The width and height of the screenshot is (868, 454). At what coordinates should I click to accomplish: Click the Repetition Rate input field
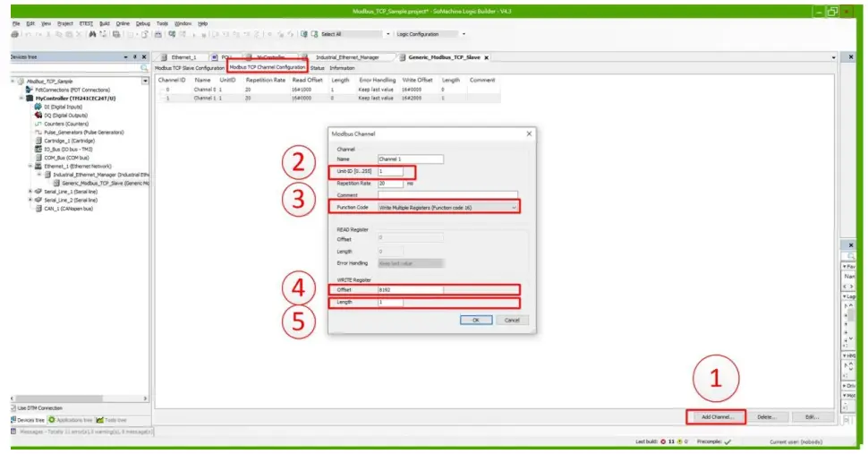point(390,184)
